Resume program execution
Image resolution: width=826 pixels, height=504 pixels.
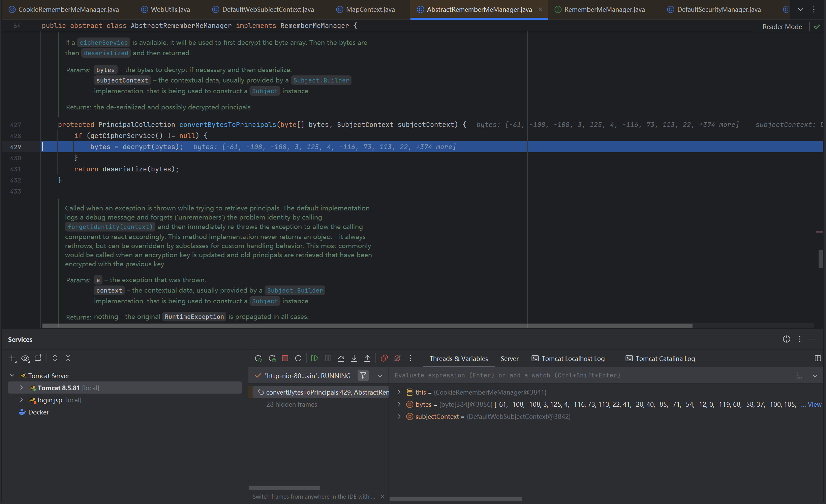(x=314, y=358)
